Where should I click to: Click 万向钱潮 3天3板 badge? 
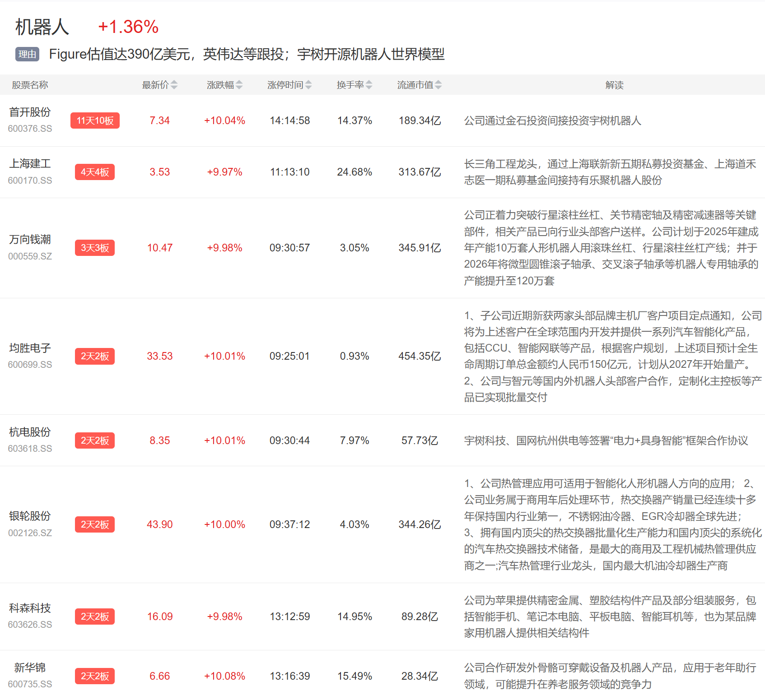[95, 248]
